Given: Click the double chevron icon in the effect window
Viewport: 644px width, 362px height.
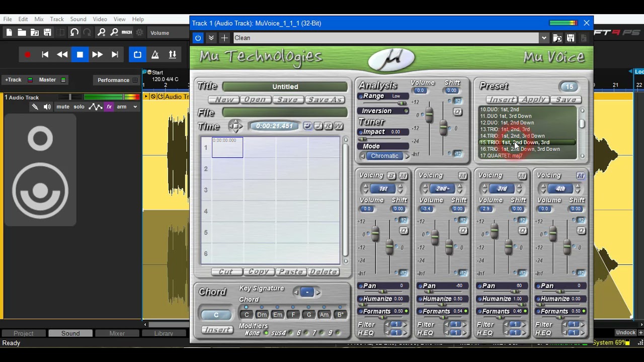Looking at the screenshot, I should click(211, 38).
